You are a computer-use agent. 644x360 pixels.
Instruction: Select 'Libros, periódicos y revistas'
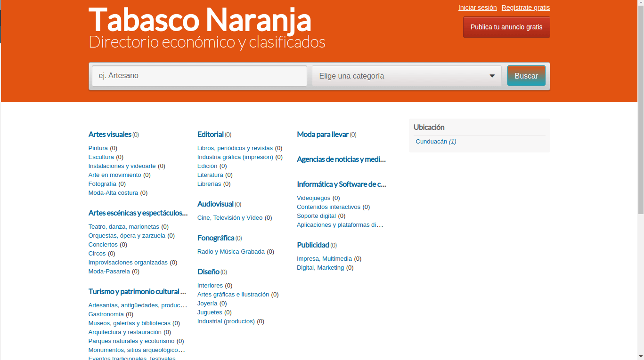click(x=235, y=148)
